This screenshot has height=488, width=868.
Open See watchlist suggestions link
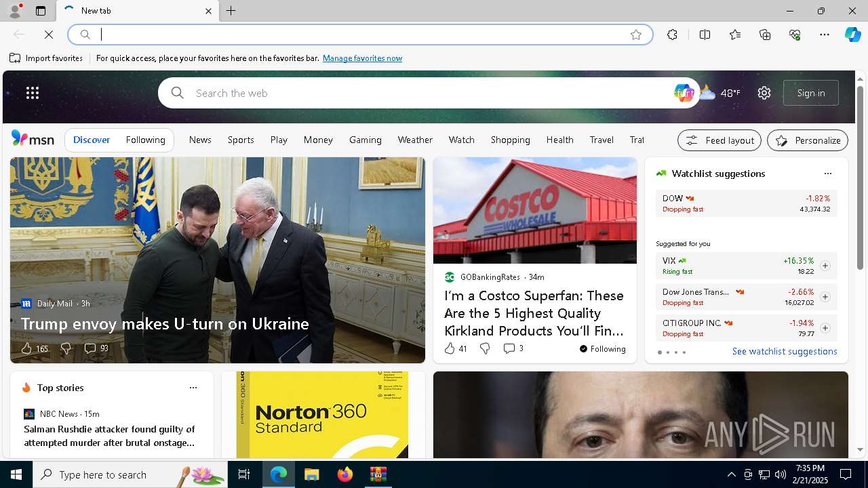click(x=785, y=351)
